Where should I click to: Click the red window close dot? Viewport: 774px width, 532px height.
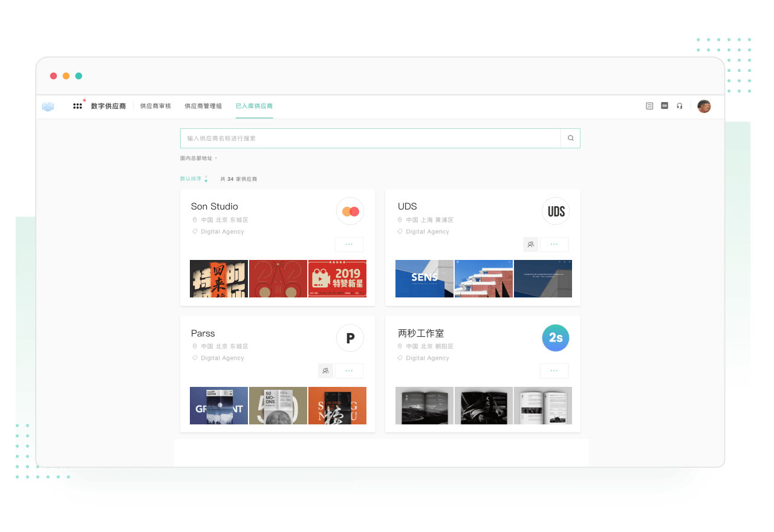(53, 76)
